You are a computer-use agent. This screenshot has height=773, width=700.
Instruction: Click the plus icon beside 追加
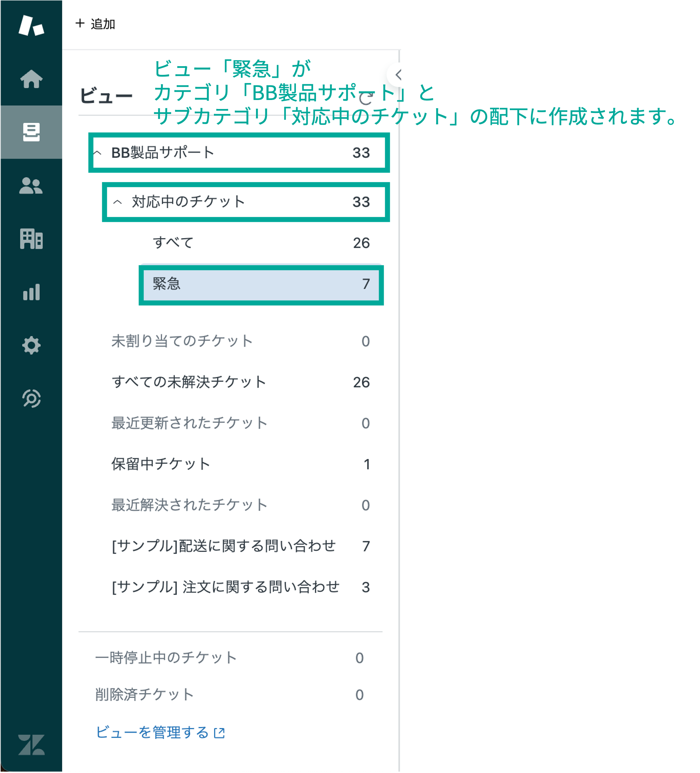[x=80, y=23]
